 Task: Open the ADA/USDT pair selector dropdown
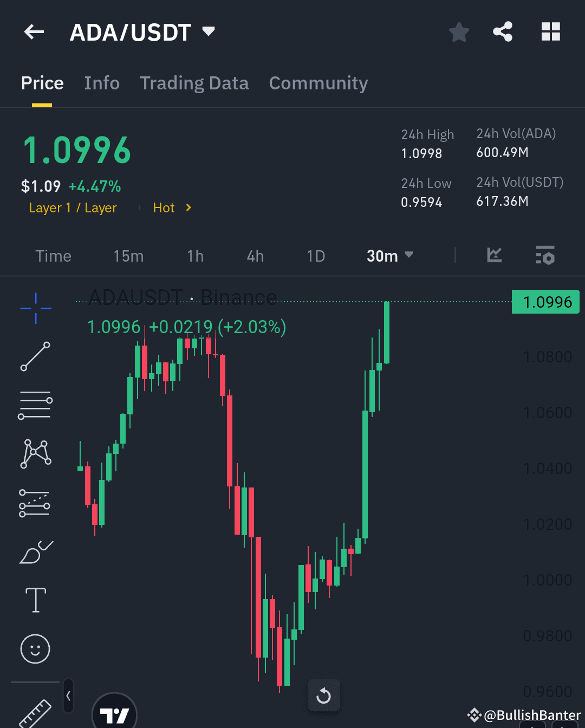(x=209, y=31)
